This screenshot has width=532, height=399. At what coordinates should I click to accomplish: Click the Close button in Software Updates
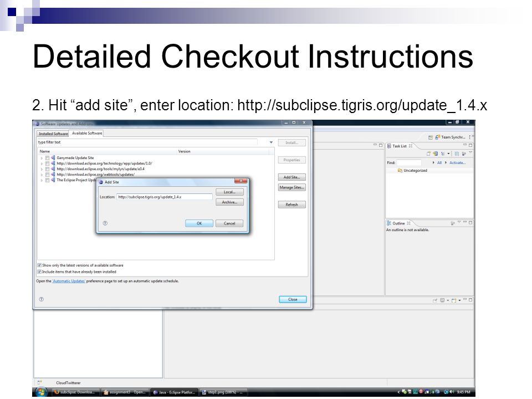[293, 299]
